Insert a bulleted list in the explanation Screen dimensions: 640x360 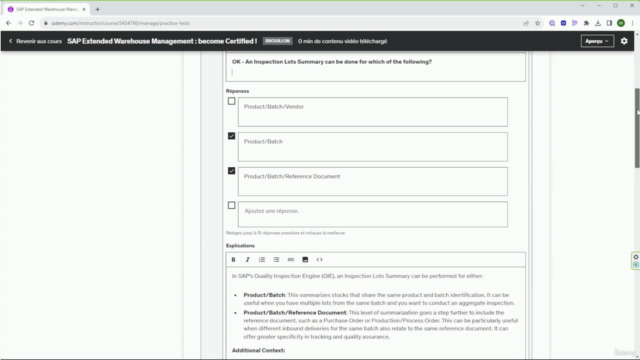(276, 260)
